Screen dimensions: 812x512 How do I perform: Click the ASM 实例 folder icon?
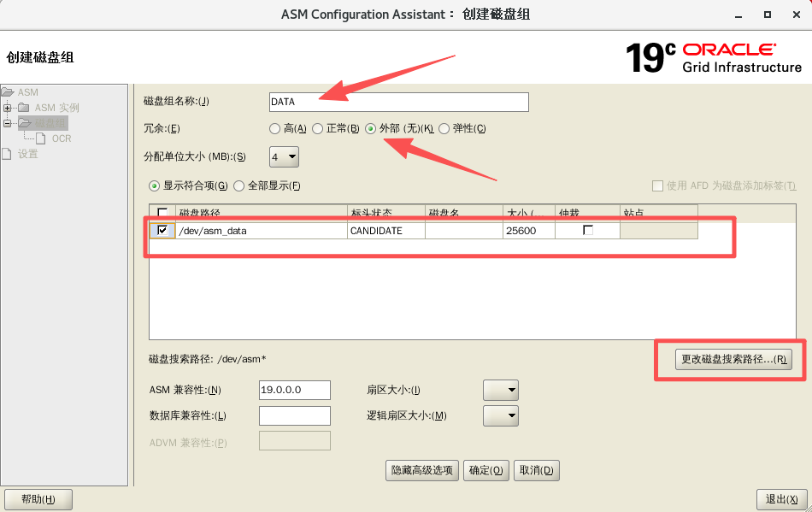point(24,108)
